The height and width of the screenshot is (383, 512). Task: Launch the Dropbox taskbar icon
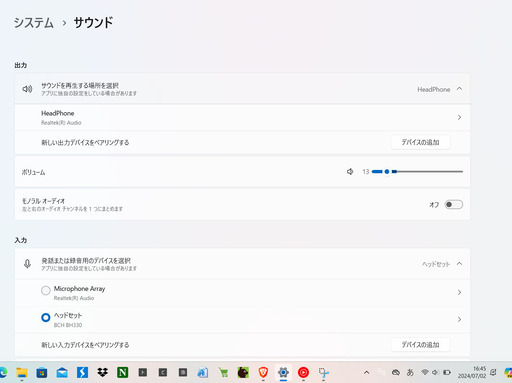click(x=102, y=372)
